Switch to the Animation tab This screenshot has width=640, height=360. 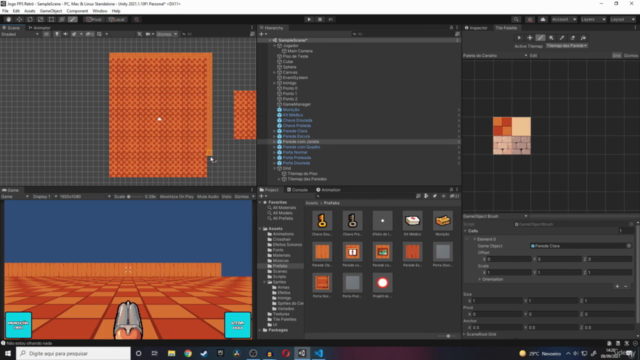[x=328, y=190]
